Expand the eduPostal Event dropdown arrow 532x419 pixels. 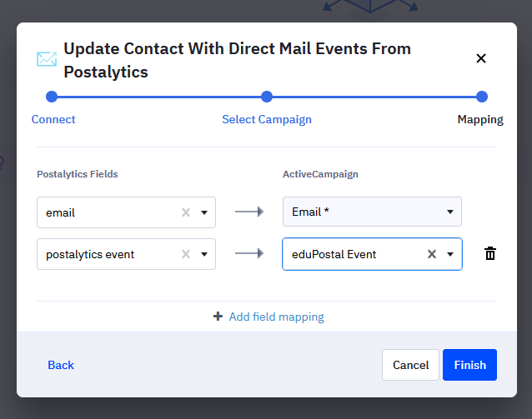click(x=450, y=254)
